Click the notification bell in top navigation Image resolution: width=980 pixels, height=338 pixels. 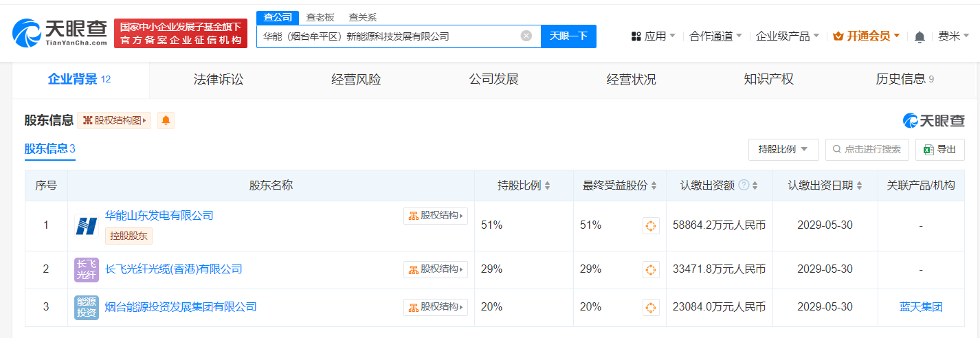click(920, 36)
